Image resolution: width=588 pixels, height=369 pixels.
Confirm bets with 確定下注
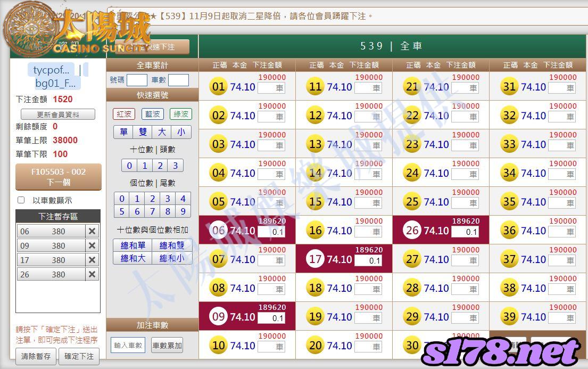coord(79,356)
